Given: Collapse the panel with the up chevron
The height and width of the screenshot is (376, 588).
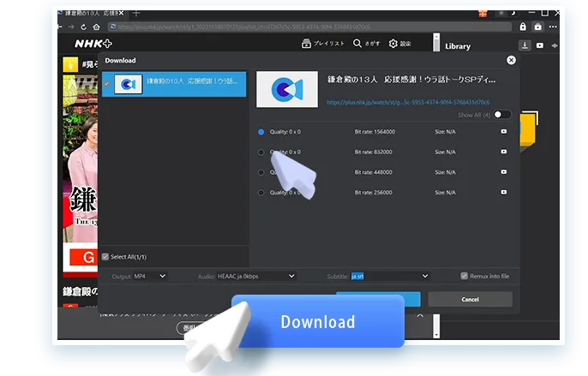Looking at the screenshot, I should [420, 316].
